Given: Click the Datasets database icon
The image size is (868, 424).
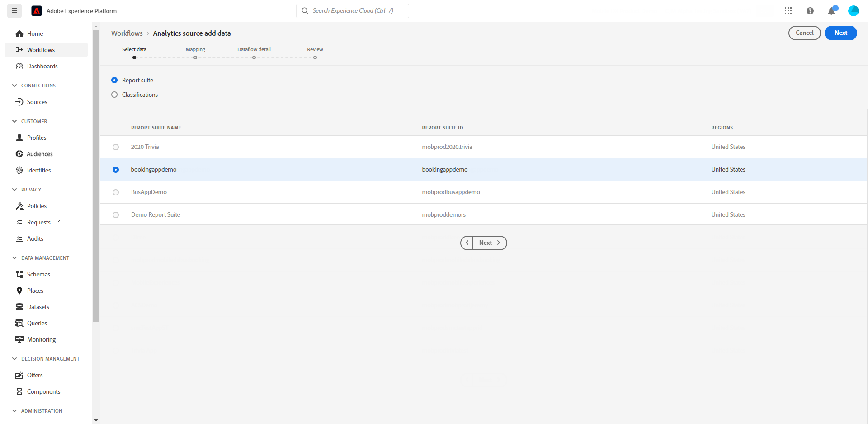Looking at the screenshot, I should (x=19, y=307).
